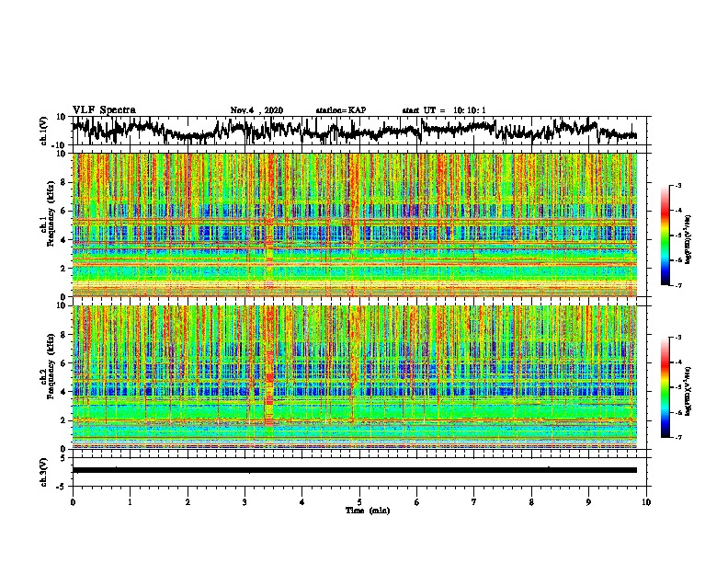Select the ch.1 'Frequency (kHz)' axis label

pos(51,214)
